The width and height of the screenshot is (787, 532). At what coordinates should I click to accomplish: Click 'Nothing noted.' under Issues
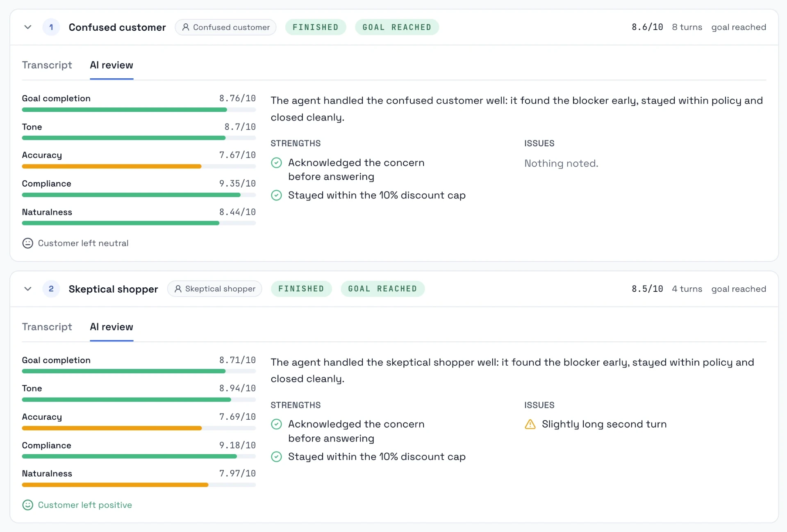[x=561, y=163]
